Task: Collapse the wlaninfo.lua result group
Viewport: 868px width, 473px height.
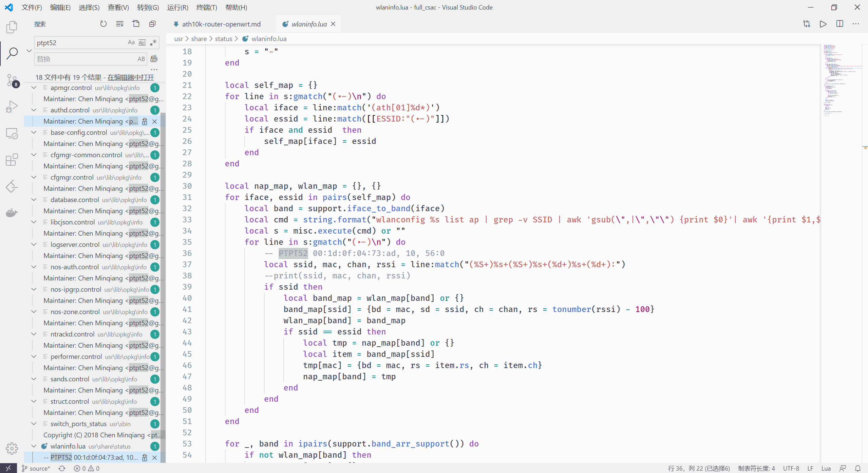Action: [x=34, y=446]
